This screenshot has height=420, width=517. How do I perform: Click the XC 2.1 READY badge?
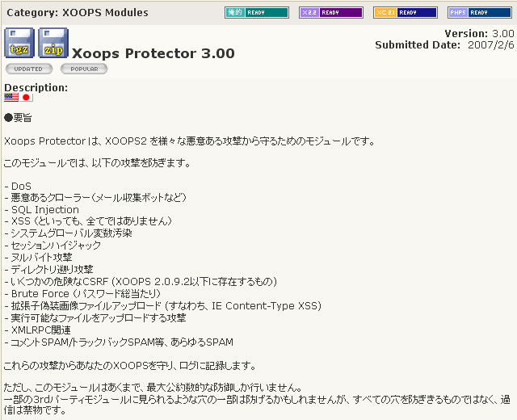(406, 13)
